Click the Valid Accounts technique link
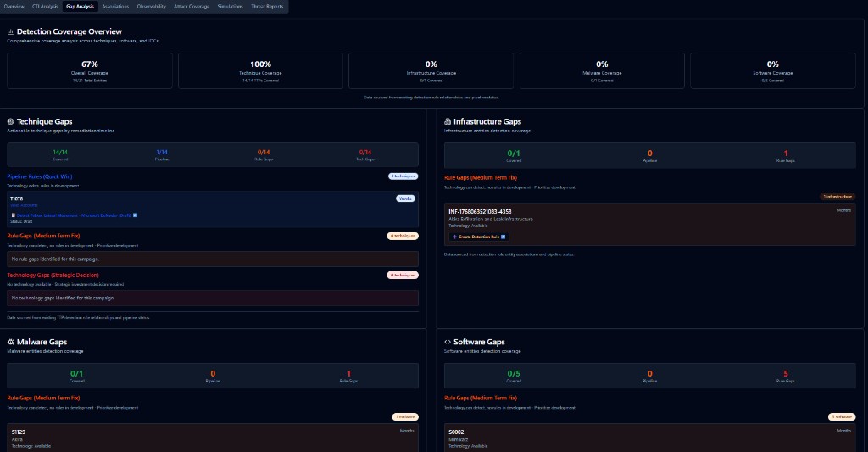 (24, 205)
